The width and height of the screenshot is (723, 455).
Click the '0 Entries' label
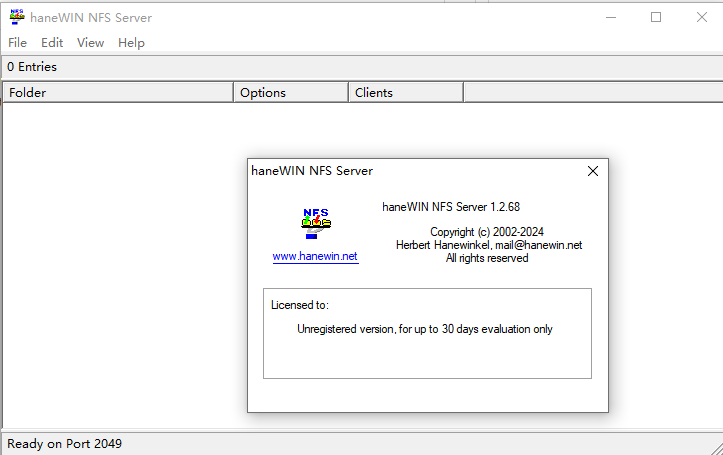coord(32,67)
